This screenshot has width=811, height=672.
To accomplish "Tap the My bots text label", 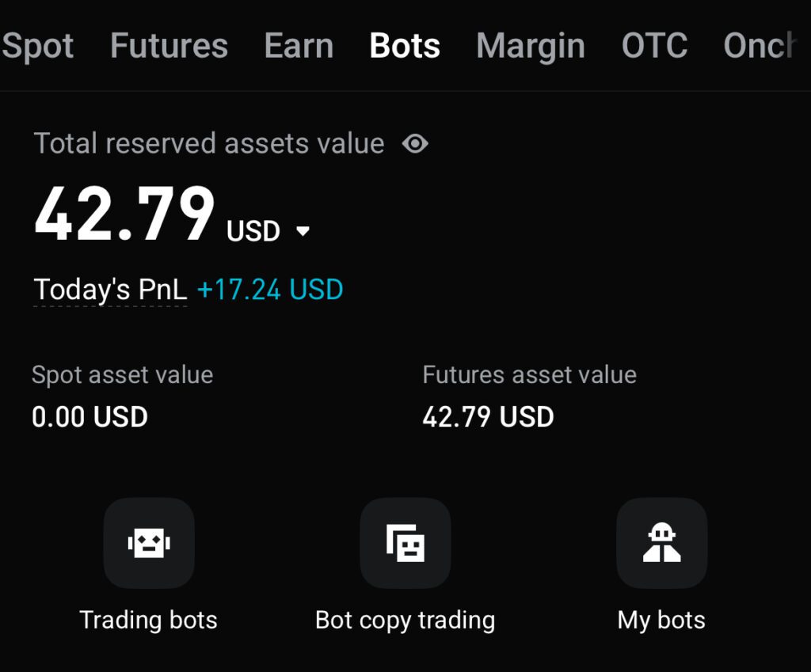I will (x=661, y=620).
